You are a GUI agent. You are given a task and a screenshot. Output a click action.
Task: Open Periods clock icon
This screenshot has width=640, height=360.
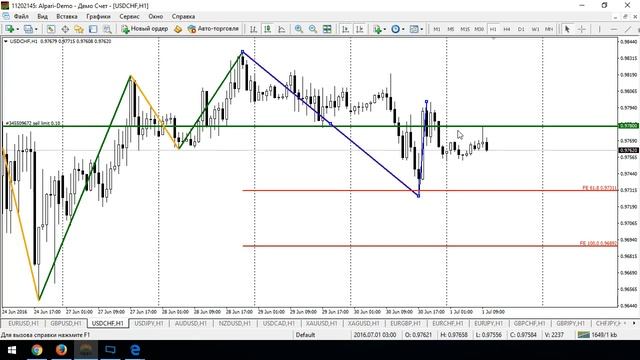395,29
